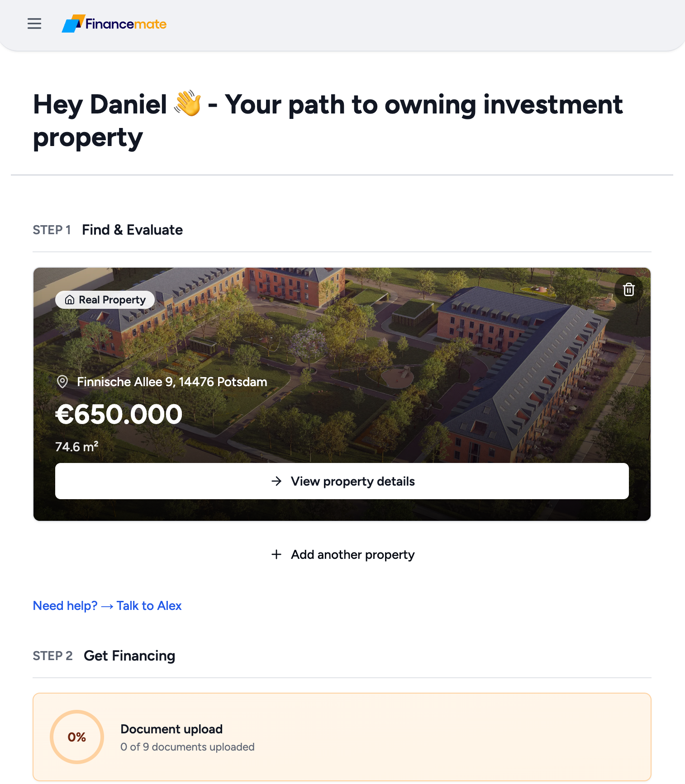Click the house icon in the Real Property badge
685x784 pixels.
coord(70,300)
